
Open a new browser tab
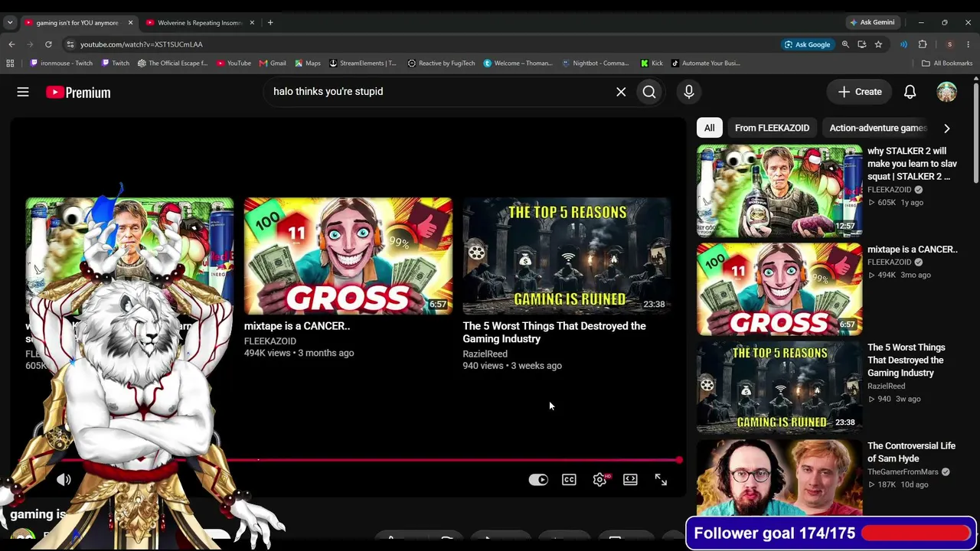tap(270, 23)
